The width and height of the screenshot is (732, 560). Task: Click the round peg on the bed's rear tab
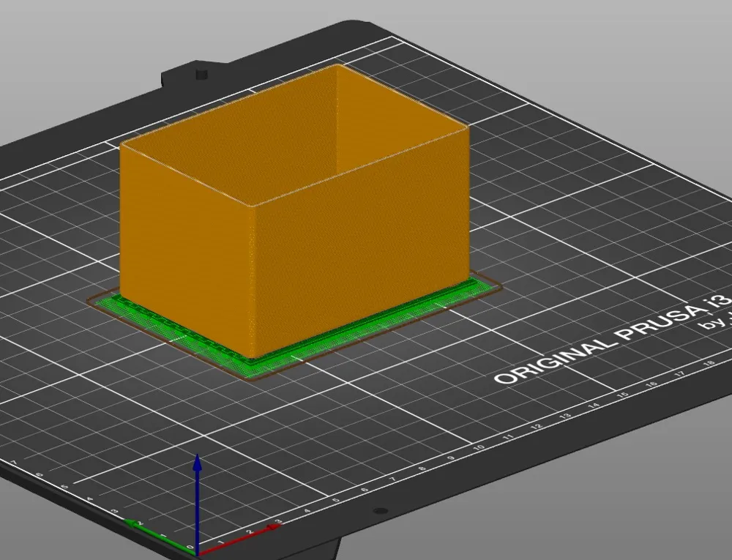tap(202, 74)
